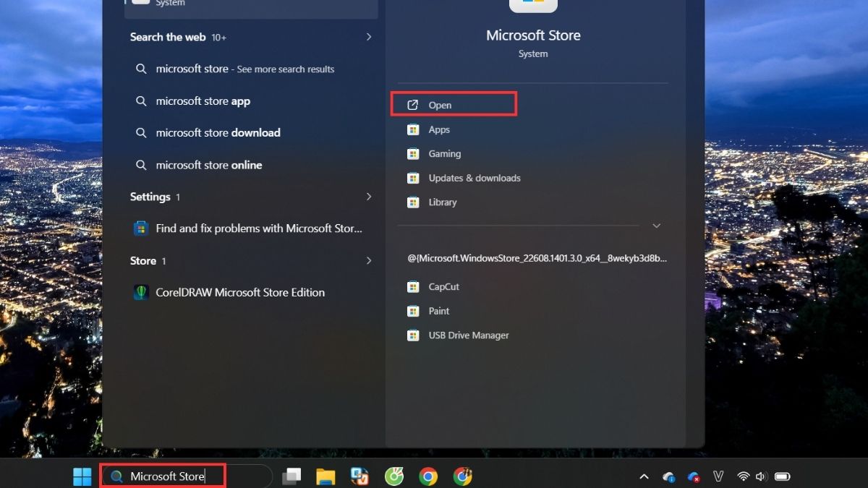This screenshot has height=488, width=868.
Task: Click search icon beside 'microsoft store app'
Action: 141,101
